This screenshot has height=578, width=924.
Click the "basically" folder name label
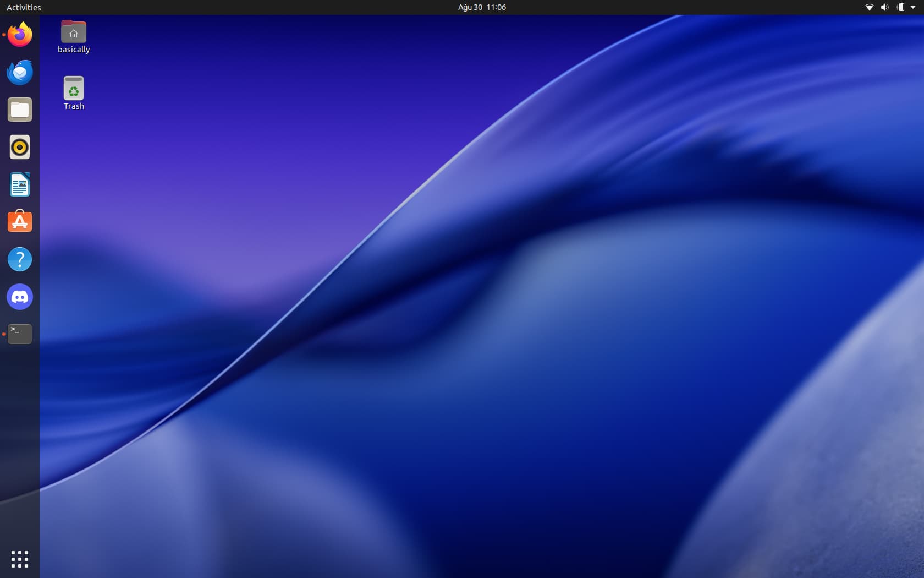pyautogui.click(x=74, y=50)
